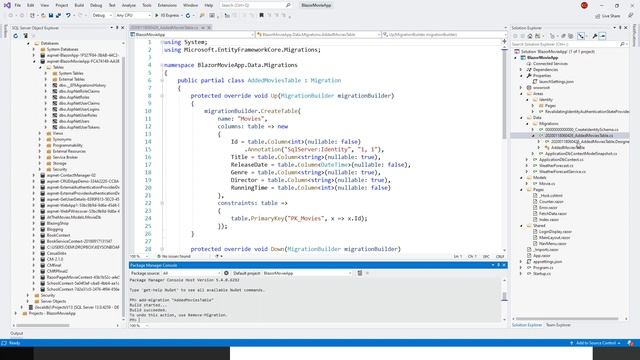Start the app with IIS Express button
Image resolution: width=640 pixels, height=360 pixels.
click(x=167, y=16)
